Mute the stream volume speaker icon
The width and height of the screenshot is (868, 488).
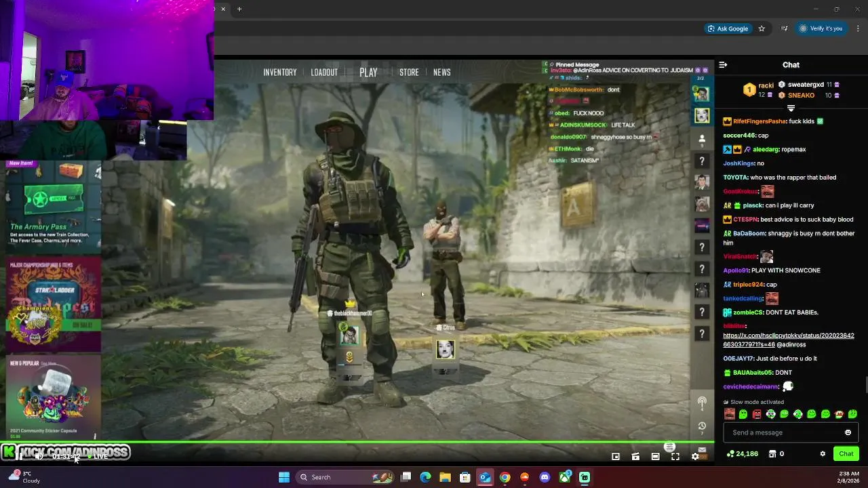tap(39, 456)
